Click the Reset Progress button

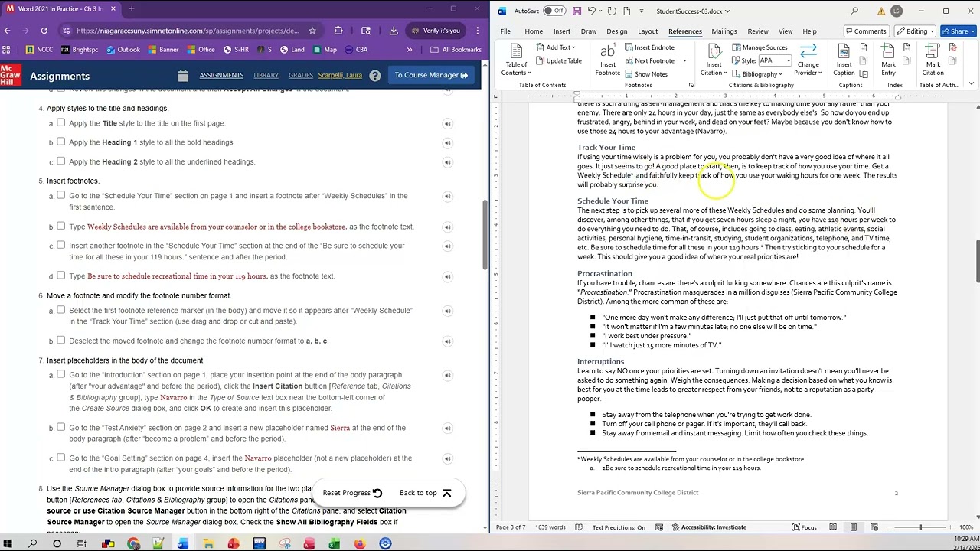point(352,493)
